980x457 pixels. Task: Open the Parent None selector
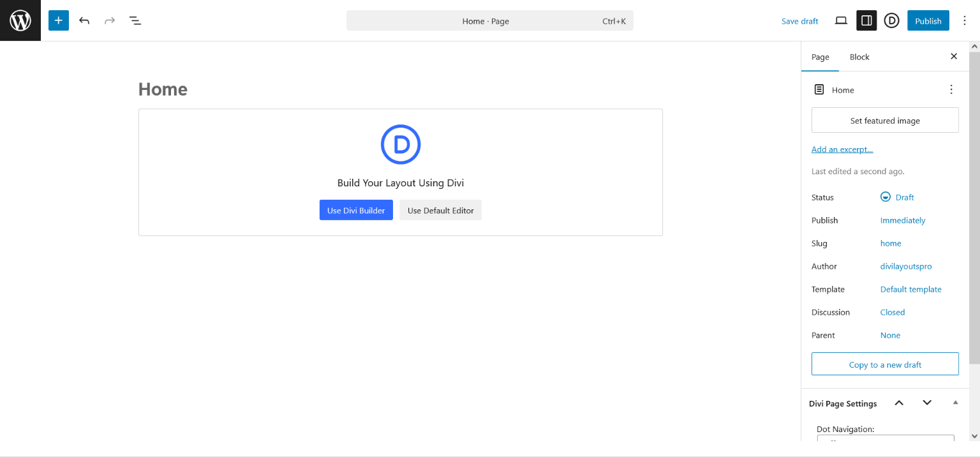[890, 335]
